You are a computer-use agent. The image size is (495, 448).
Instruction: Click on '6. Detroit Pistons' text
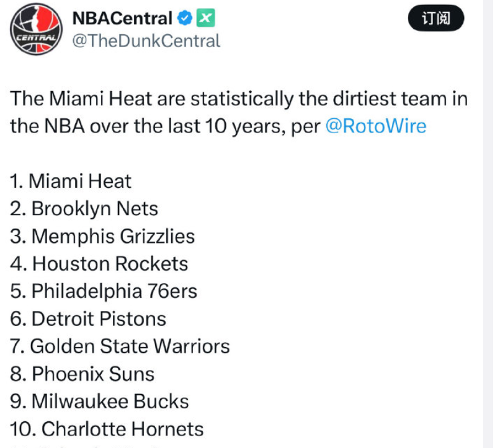coord(88,319)
